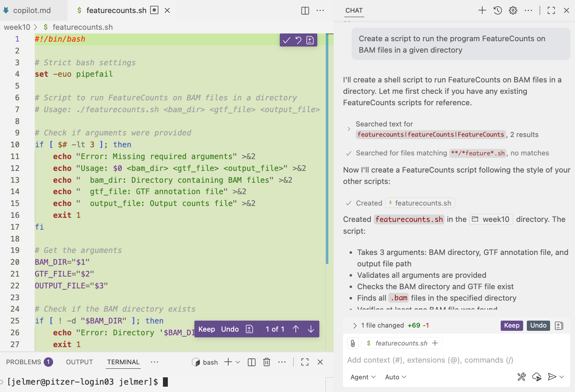575x392 pixels.
Task: Click the 'Add context' chat input field
Action: (x=429, y=360)
